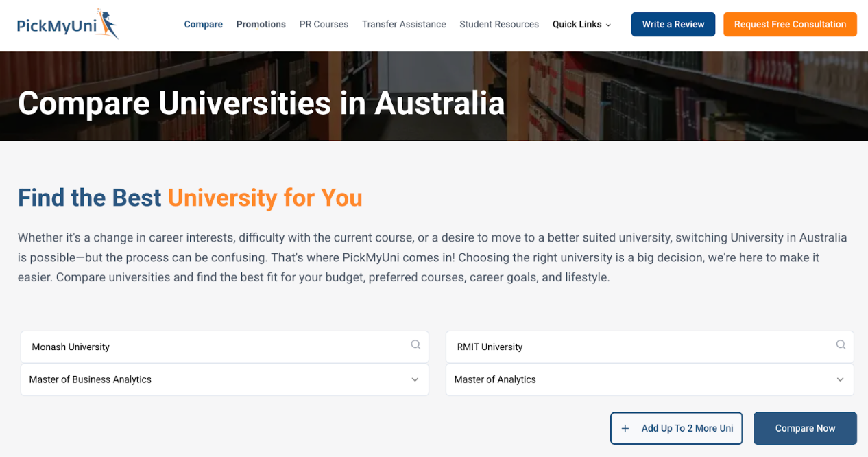Screen dimensions: 868x457
Task: Click the plus icon on Add Uni button
Action: click(625, 429)
